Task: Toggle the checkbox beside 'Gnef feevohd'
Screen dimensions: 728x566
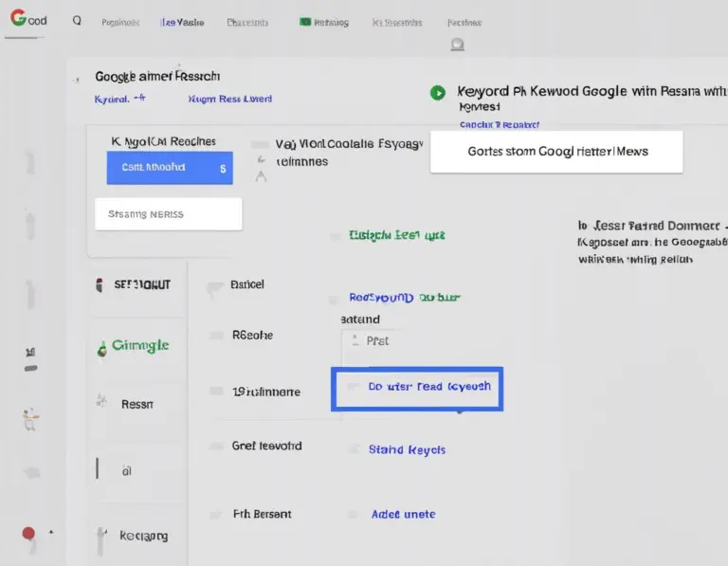Action: tap(216, 447)
